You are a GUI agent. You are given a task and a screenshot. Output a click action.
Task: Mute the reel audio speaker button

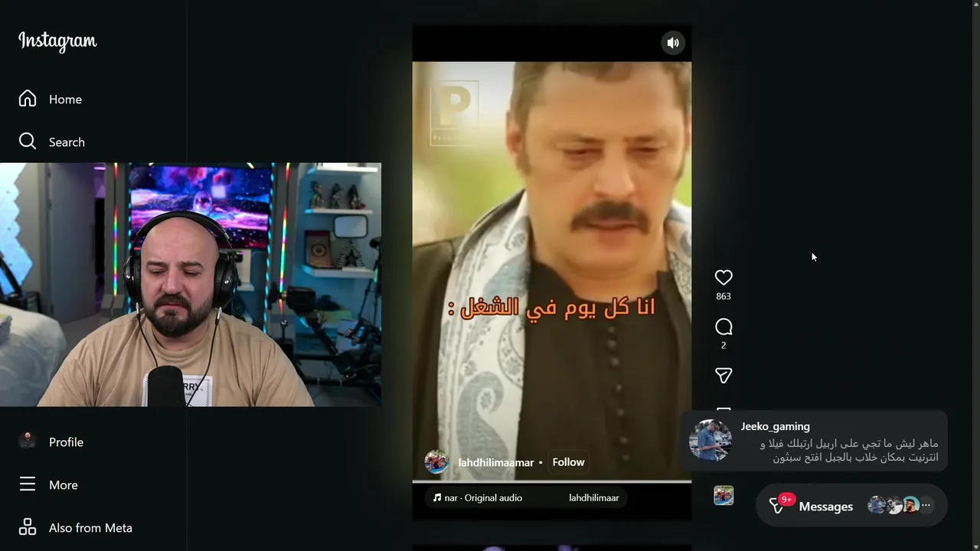click(x=673, y=43)
